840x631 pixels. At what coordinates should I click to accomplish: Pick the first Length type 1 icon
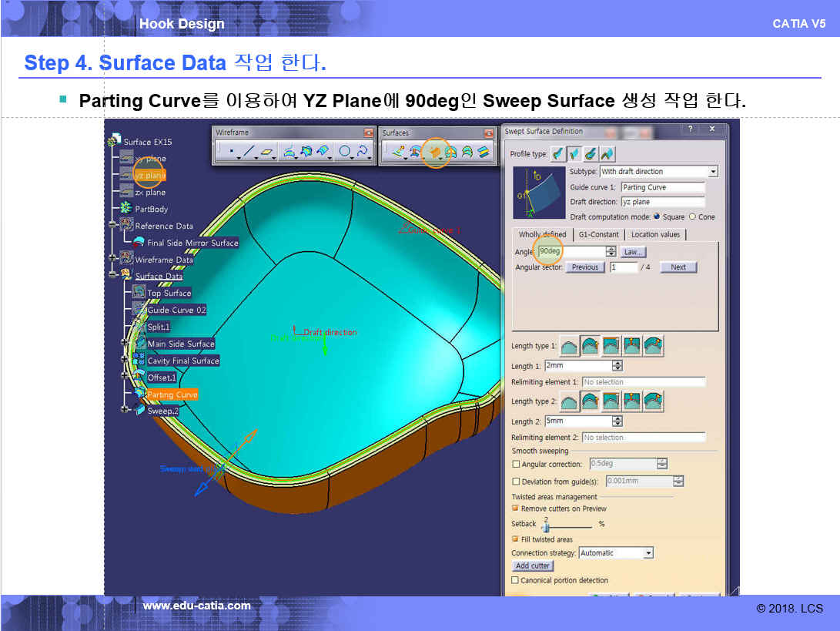point(569,346)
